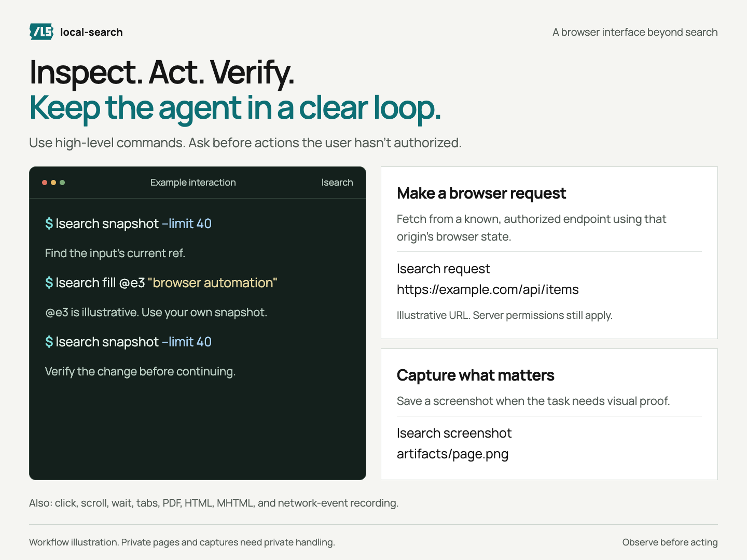Click 'Illustrative URL. Server permissions still apply.' note
747x560 pixels.
(x=505, y=315)
